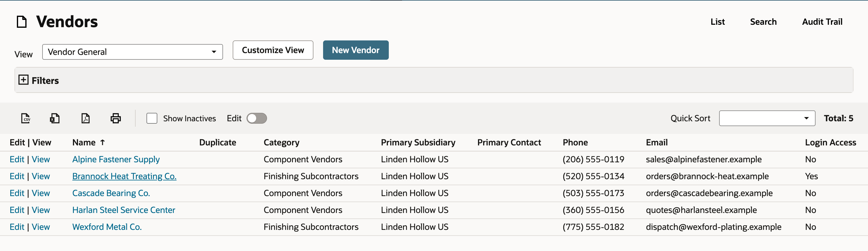View the Harlan Steel Service Center record

click(41, 210)
